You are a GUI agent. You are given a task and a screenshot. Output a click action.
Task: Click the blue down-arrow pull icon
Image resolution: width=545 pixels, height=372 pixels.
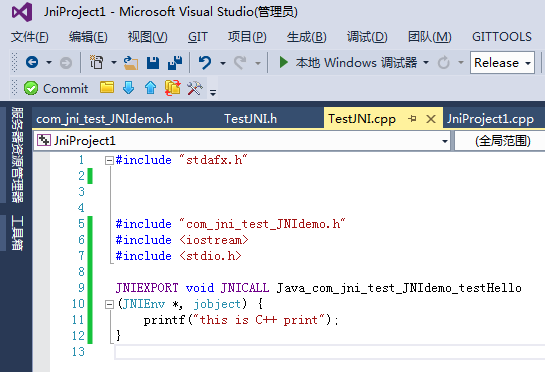tap(129, 88)
